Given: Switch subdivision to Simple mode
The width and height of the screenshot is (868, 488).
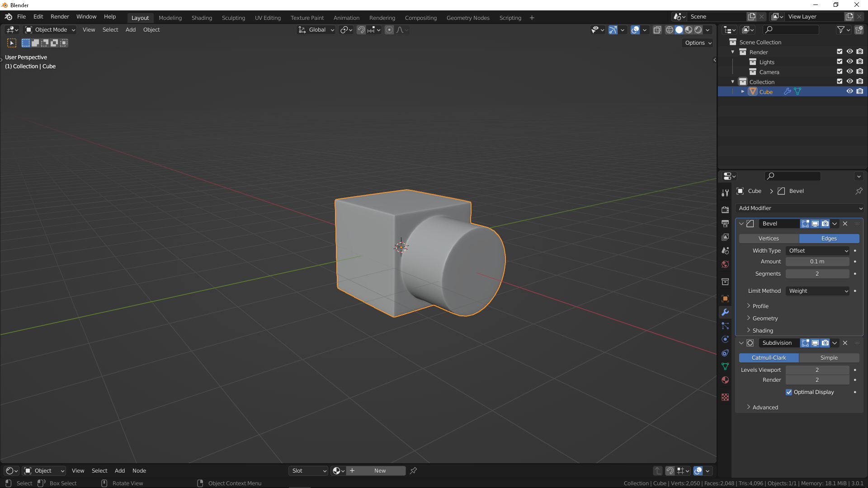Looking at the screenshot, I should click(x=830, y=357).
